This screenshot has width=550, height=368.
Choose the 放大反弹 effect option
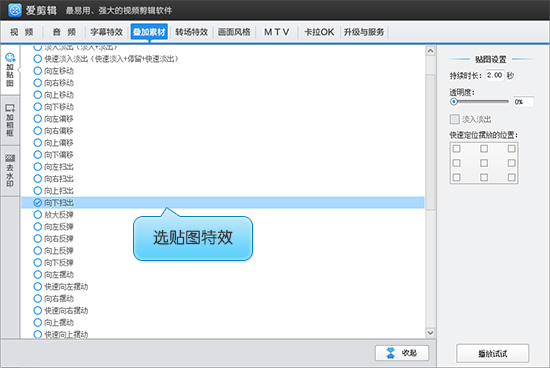coord(53,215)
